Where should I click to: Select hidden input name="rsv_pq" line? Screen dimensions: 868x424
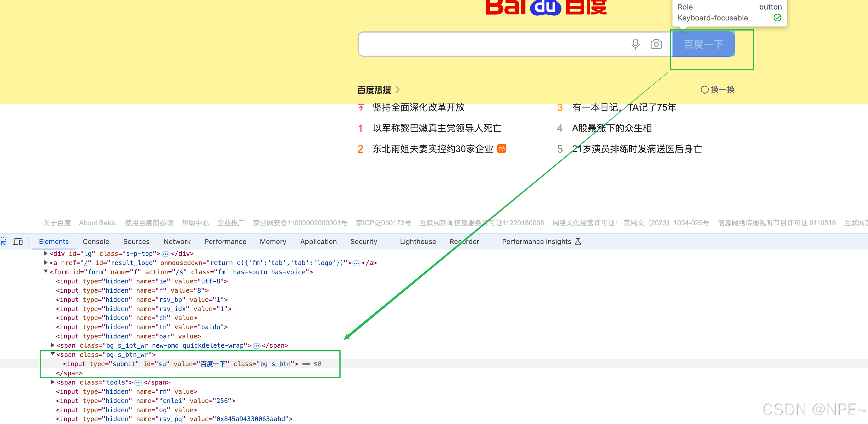pos(174,419)
